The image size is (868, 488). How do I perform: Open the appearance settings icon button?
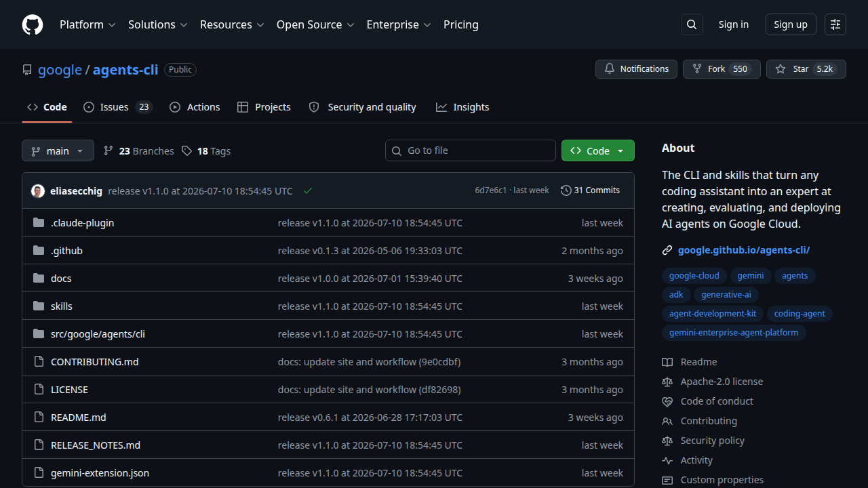pyautogui.click(x=835, y=24)
